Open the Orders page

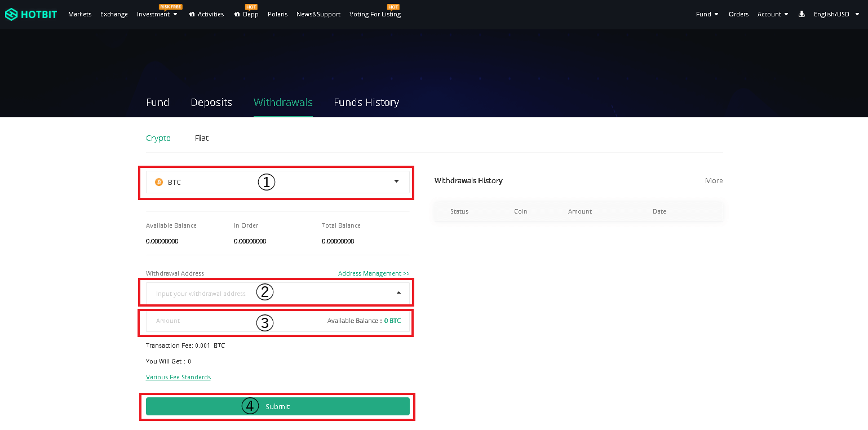pyautogui.click(x=738, y=14)
